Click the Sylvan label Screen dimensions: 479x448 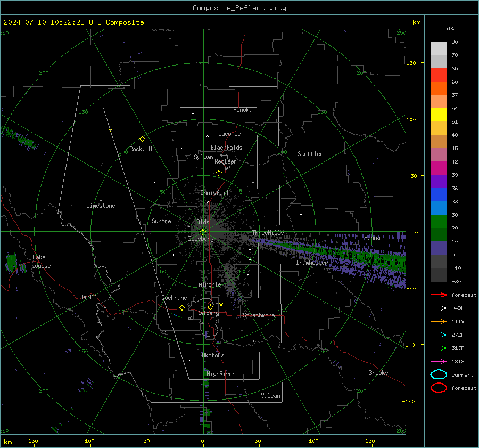pyautogui.click(x=203, y=157)
